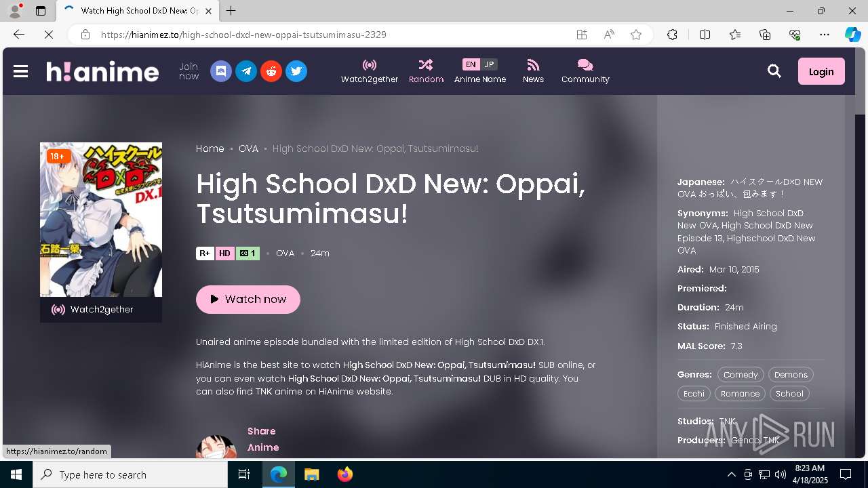The height and width of the screenshot is (488, 868).
Task: Select the Demons genre tag
Action: point(791,375)
